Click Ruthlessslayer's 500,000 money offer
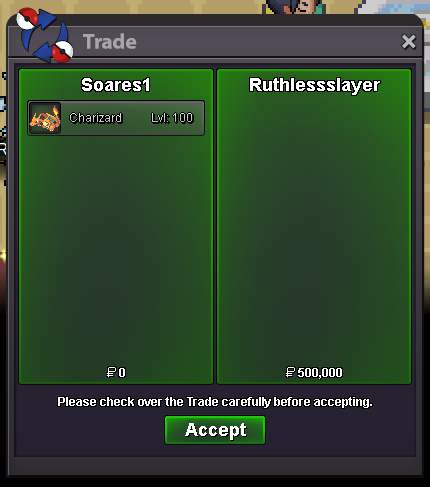 click(320, 372)
